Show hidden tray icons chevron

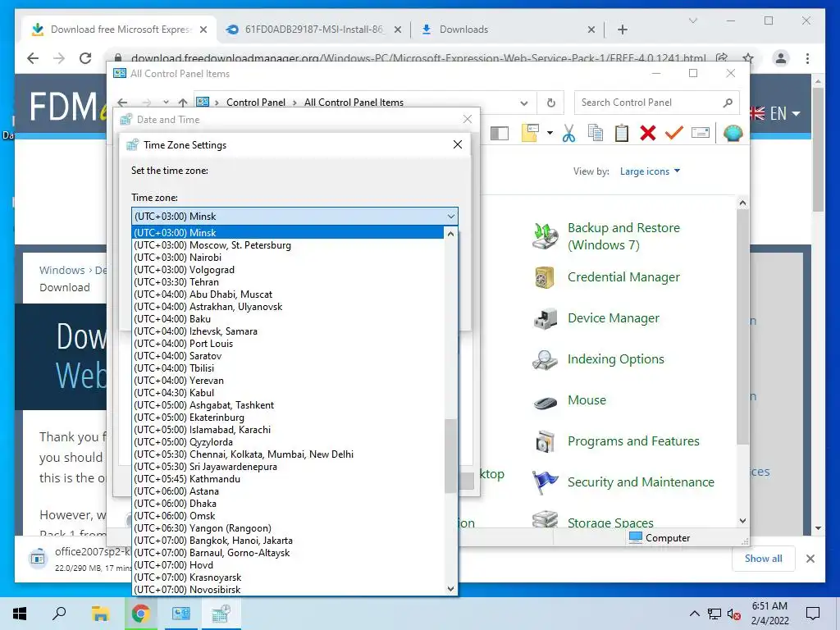pos(694,614)
